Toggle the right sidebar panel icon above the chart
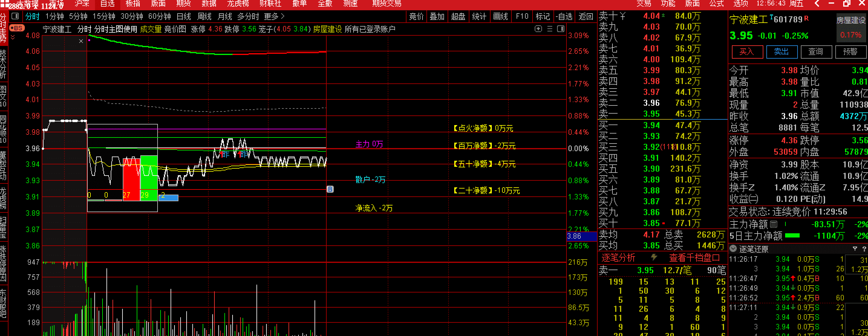This screenshot has height=336, width=868. [561, 29]
